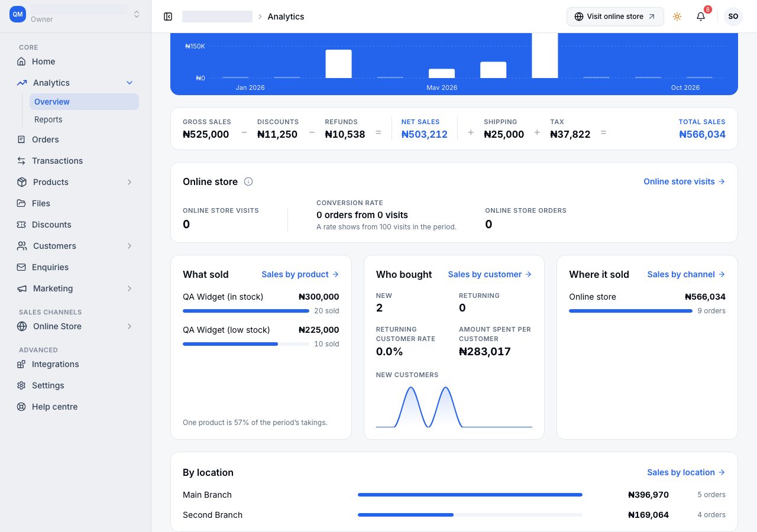Open the Online store visits link
The height and width of the screenshot is (532, 757).
coord(684,181)
